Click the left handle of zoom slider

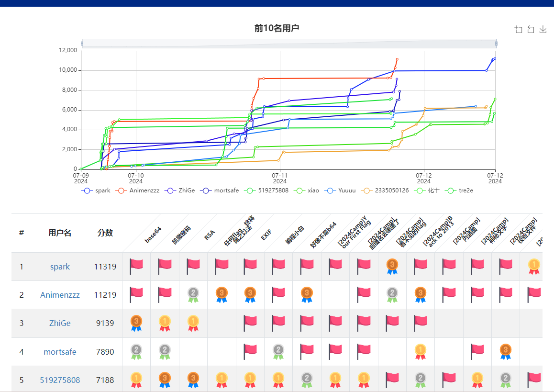[x=82, y=44]
